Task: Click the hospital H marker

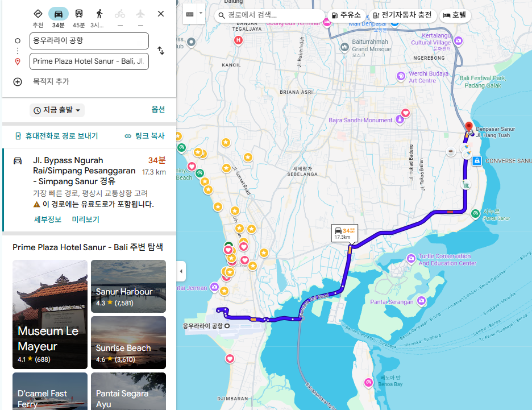Action: tap(238, 40)
